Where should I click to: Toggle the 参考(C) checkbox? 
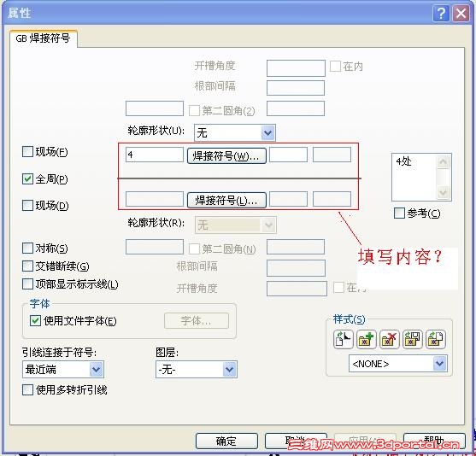(x=399, y=213)
